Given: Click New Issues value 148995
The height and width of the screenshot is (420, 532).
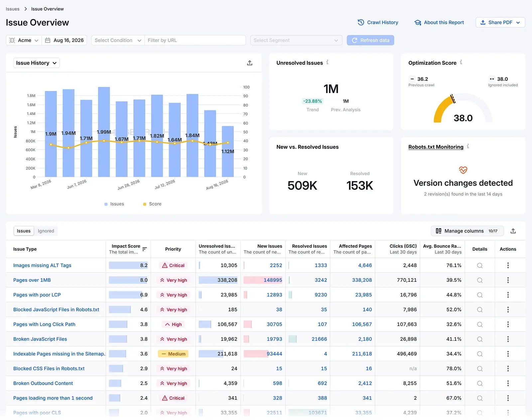Looking at the screenshot, I should 273,280.
